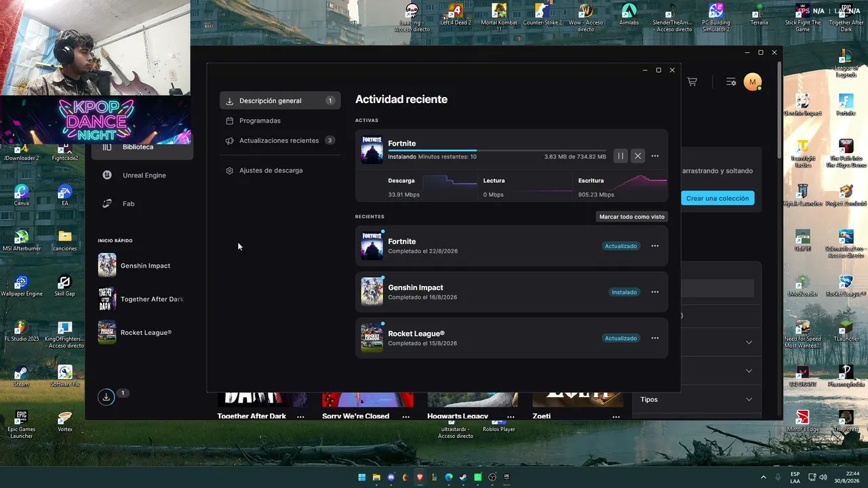Viewport: 868px width, 488px height.
Task: Click the Mirror's Edge desktop icon
Action: pyautogui.click(x=803, y=421)
